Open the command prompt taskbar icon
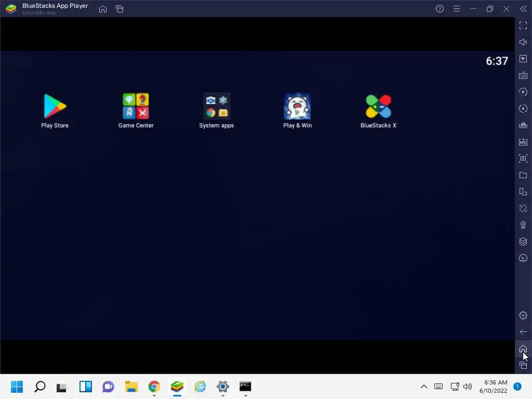Viewport: 532px width, 399px height. click(245, 387)
